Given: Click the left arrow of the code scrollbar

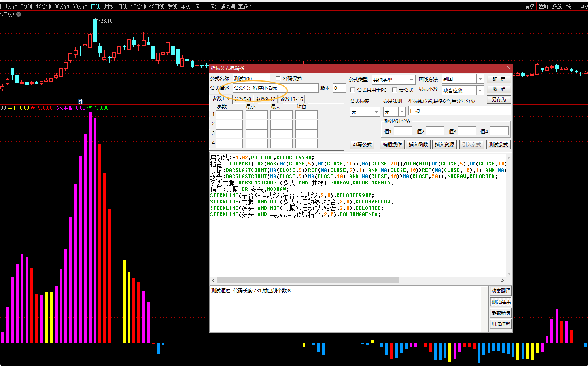Looking at the screenshot, I should click(x=213, y=280).
